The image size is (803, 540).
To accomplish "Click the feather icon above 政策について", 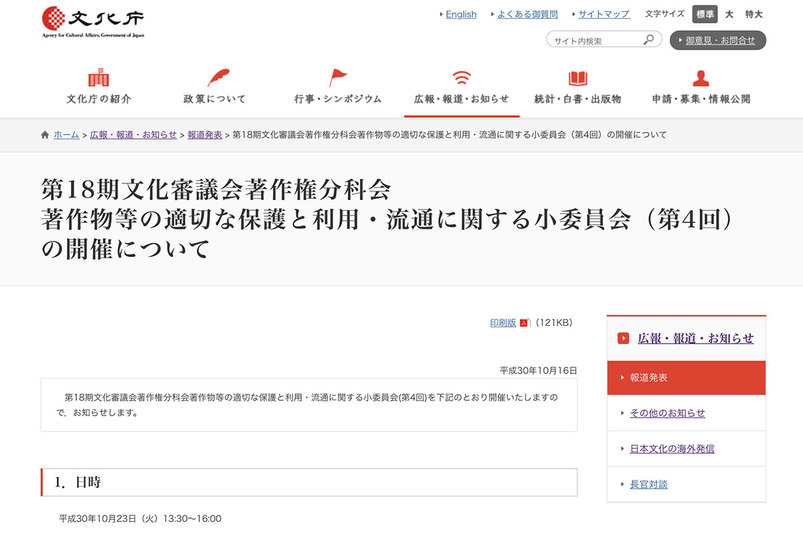I will (x=219, y=77).
